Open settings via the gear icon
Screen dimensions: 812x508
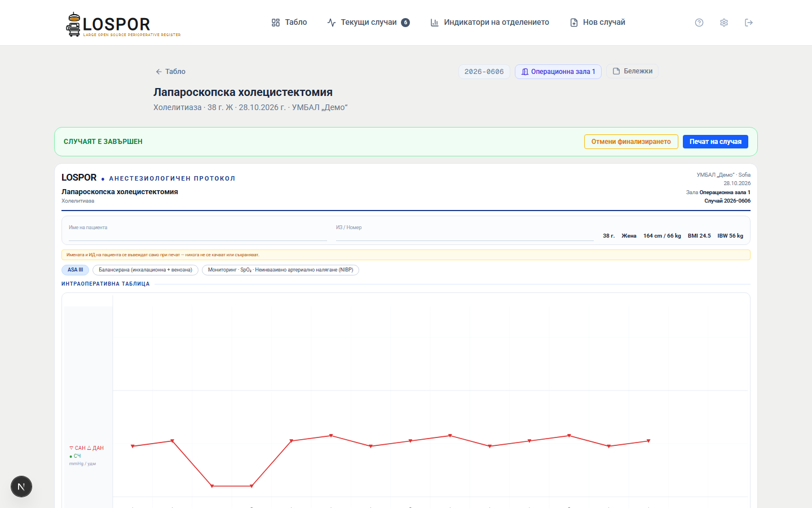point(724,23)
